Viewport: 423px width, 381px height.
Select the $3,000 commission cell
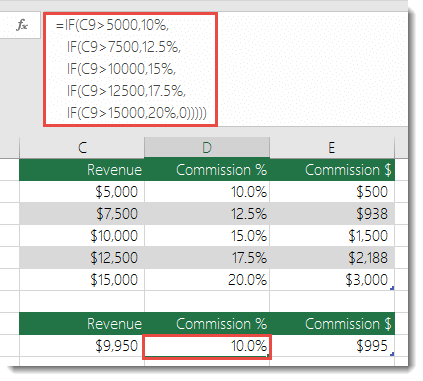tap(332, 280)
